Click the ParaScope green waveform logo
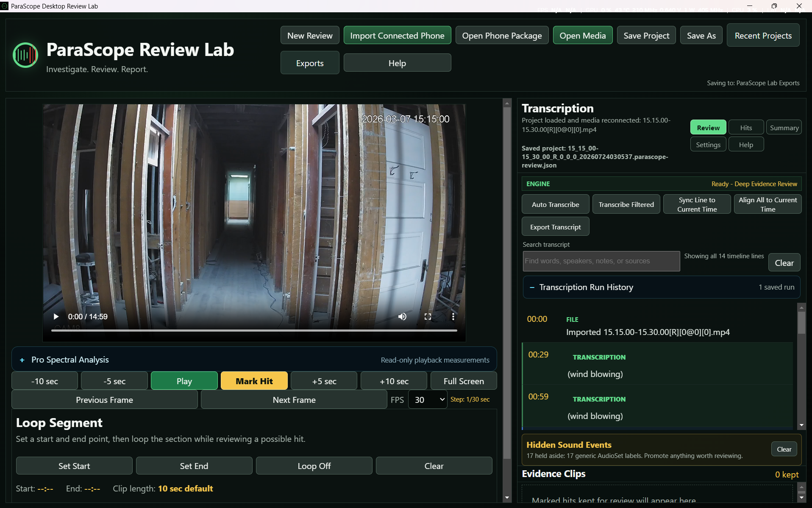The image size is (812, 508). 25,55
